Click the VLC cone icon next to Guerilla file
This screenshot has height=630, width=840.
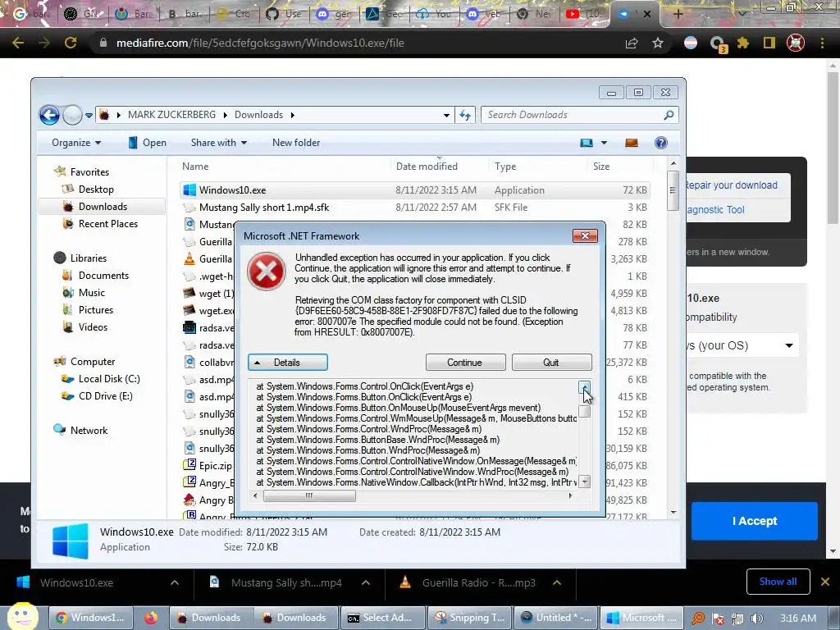click(x=189, y=258)
